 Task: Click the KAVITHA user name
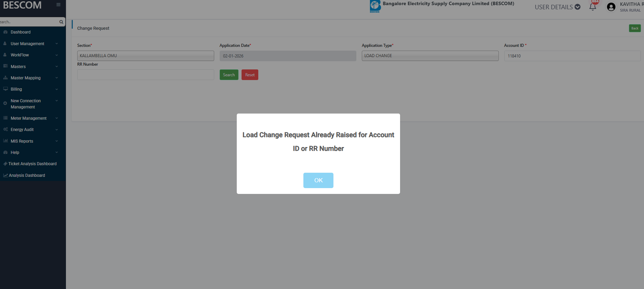coord(632,4)
